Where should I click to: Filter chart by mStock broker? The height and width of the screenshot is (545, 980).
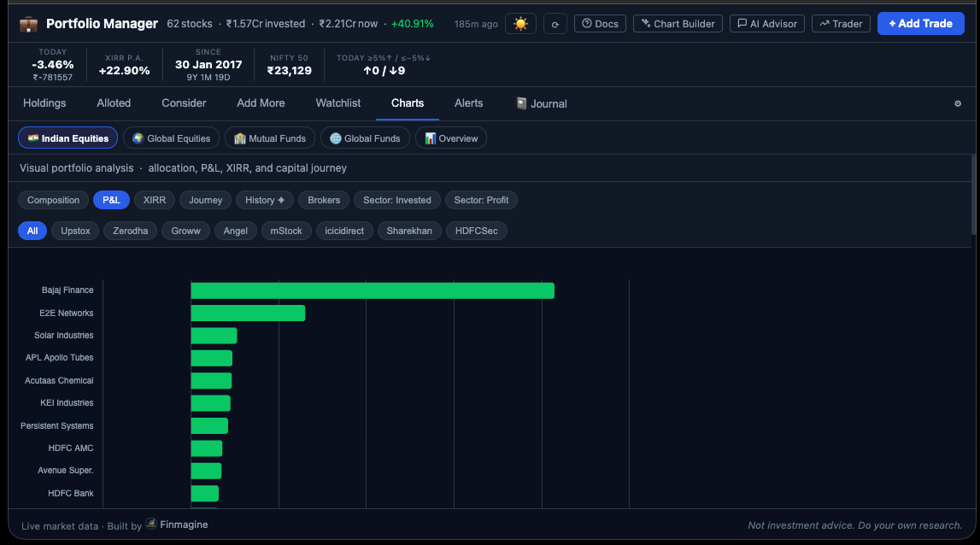286,231
